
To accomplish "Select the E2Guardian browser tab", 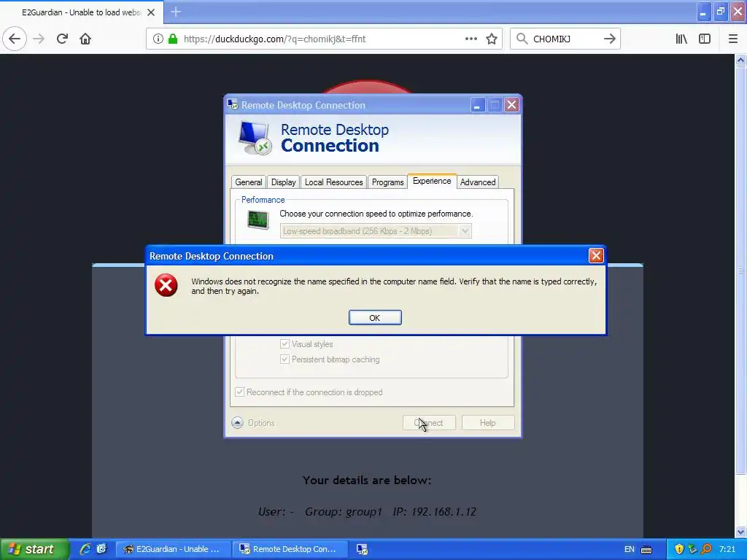I will point(82,12).
